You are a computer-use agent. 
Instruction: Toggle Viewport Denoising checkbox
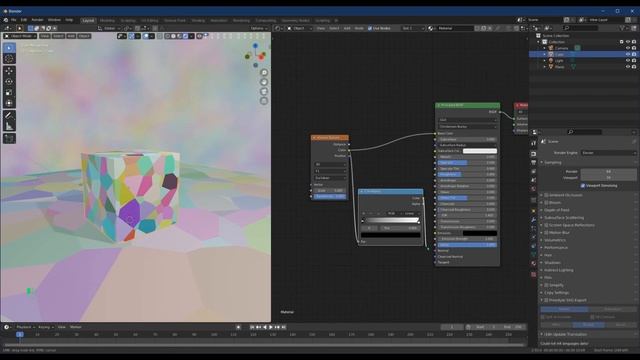[x=583, y=186]
